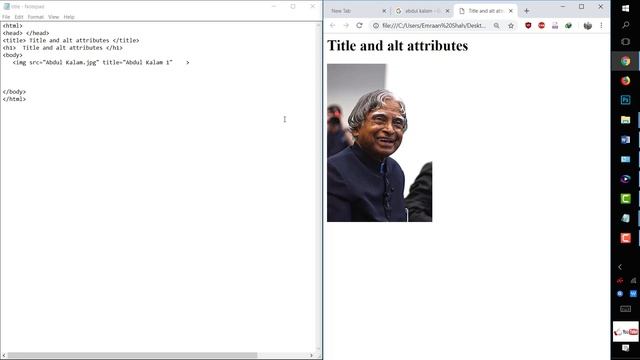
Task: Open Windows search from taskbar
Action: [x=625, y=25]
